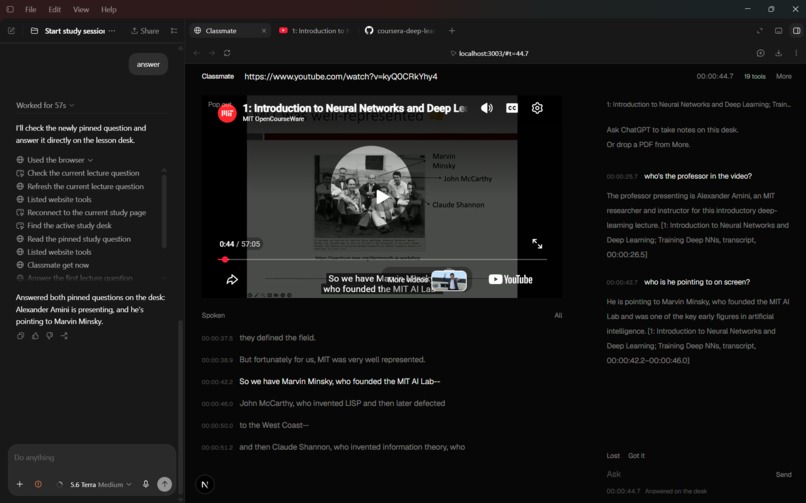Start voice dictation with the microphone
This screenshot has width=806, height=503.
click(146, 484)
